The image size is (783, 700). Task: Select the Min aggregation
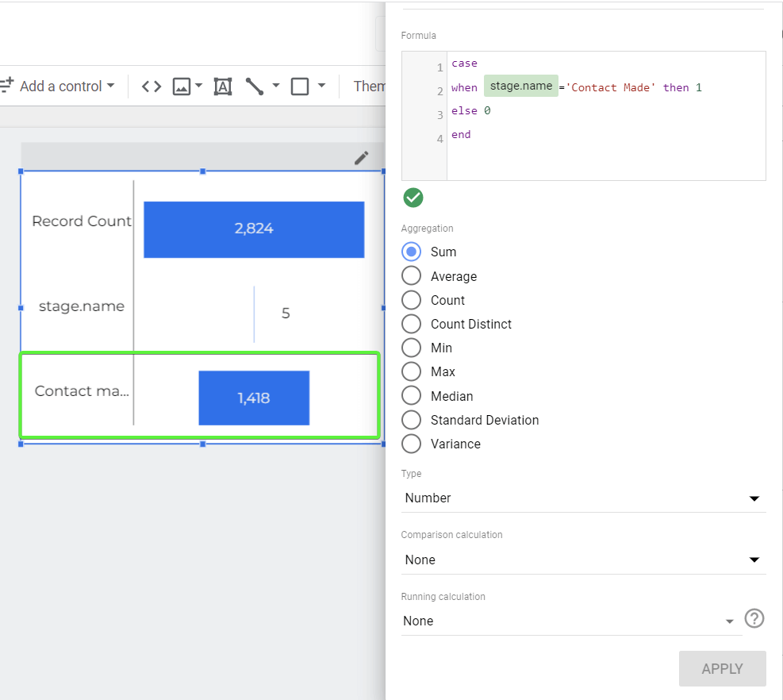pyautogui.click(x=412, y=348)
